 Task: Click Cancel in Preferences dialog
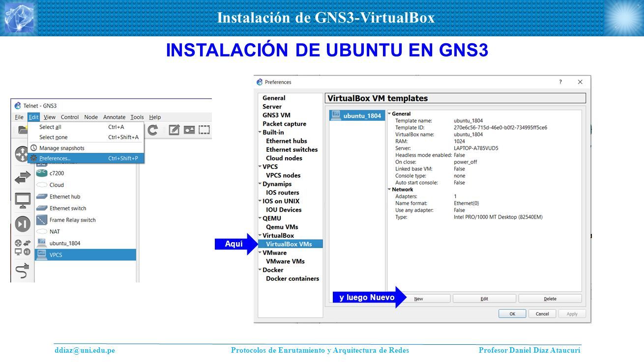[x=542, y=314]
